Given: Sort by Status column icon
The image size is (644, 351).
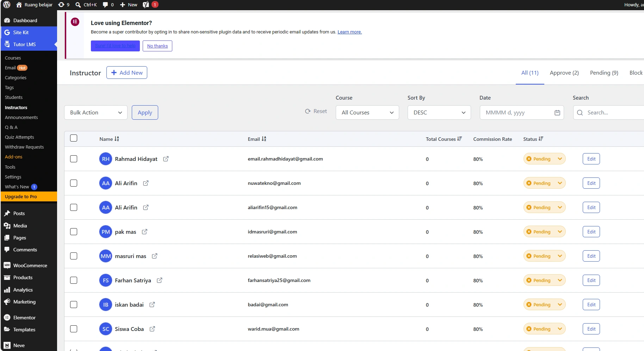Looking at the screenshot, I should 541,139.
